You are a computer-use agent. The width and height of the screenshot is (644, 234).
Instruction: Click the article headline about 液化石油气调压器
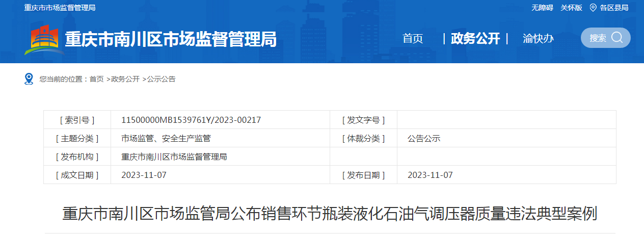point(330,213)
